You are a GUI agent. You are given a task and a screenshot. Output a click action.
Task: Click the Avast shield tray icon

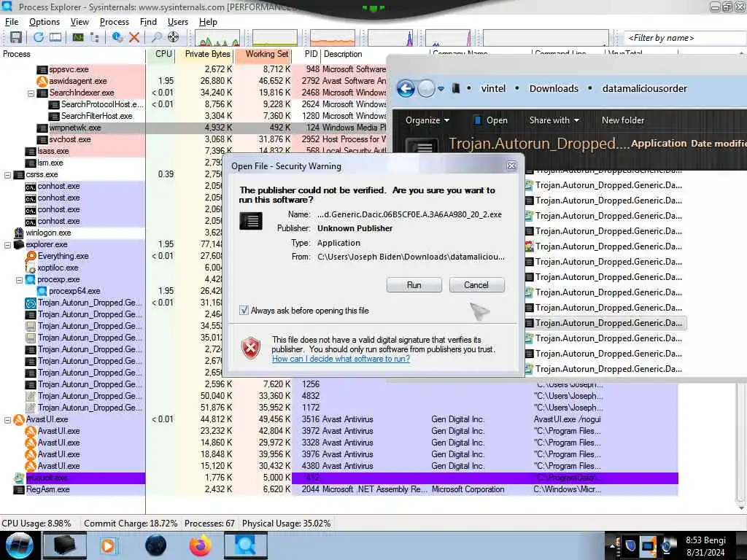click(x=630, y=545)
